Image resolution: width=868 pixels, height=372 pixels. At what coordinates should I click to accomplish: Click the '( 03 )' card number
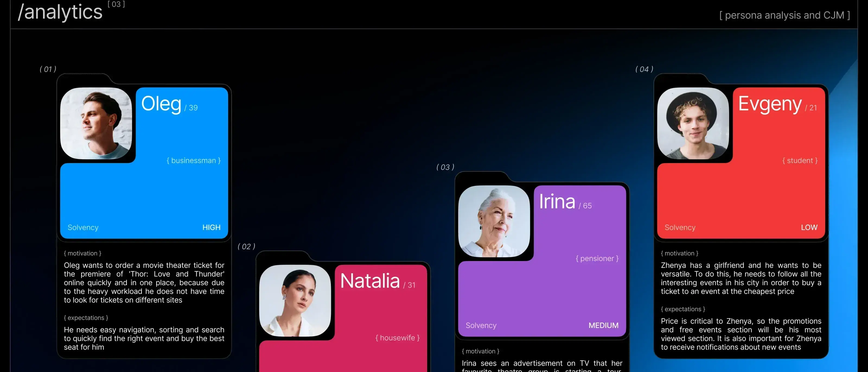click(445, 167)
